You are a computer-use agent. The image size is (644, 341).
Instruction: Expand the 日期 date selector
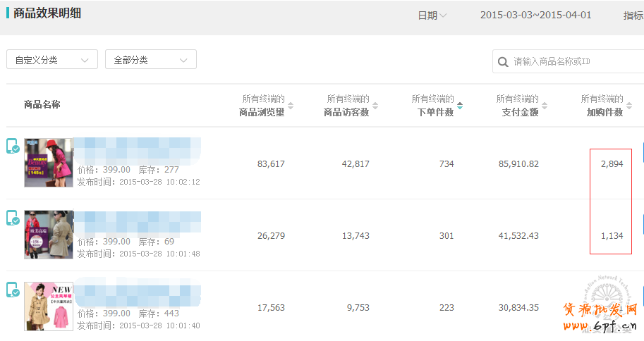tap(432, 15)
